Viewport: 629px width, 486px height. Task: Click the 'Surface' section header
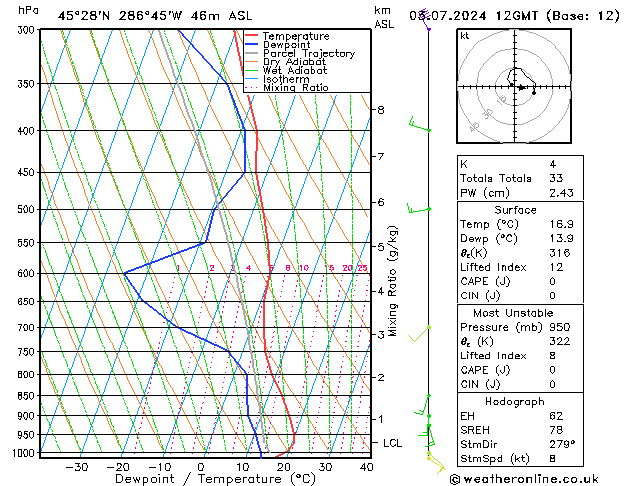515,210
